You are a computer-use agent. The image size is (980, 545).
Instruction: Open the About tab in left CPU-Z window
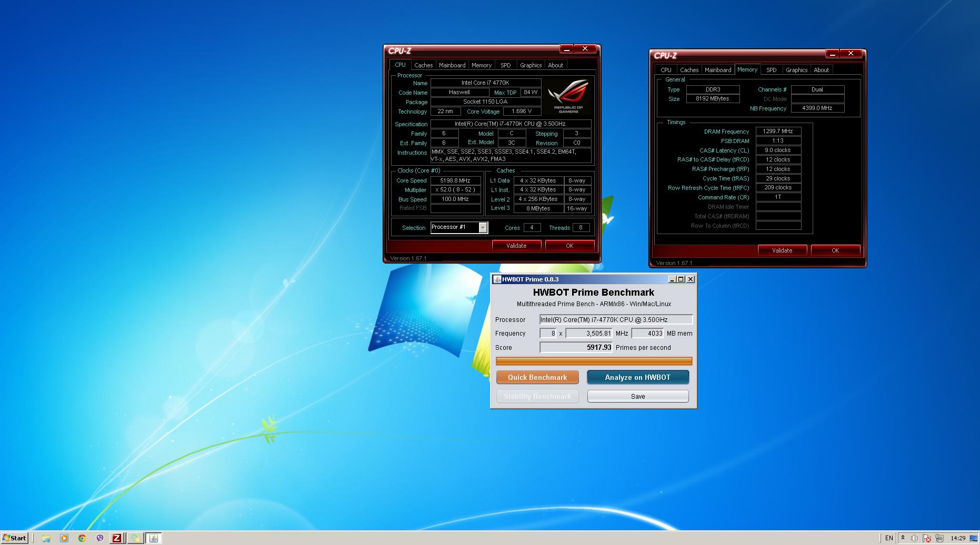pos(556,65)
